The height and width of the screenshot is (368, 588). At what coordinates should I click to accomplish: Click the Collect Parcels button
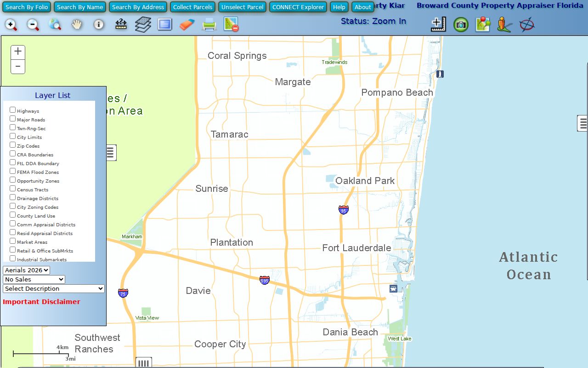[x=193, y=7]
